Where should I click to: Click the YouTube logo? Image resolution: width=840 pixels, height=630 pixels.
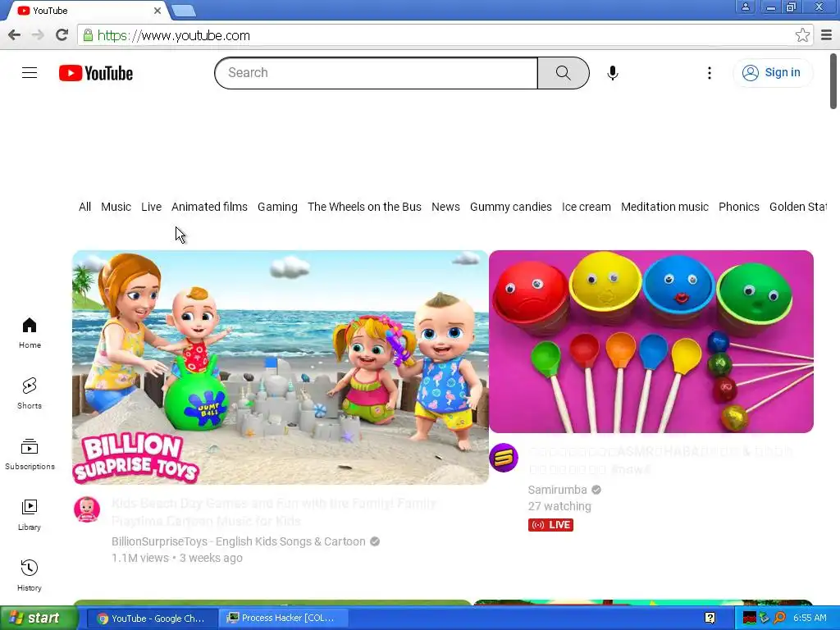point(96,73)
